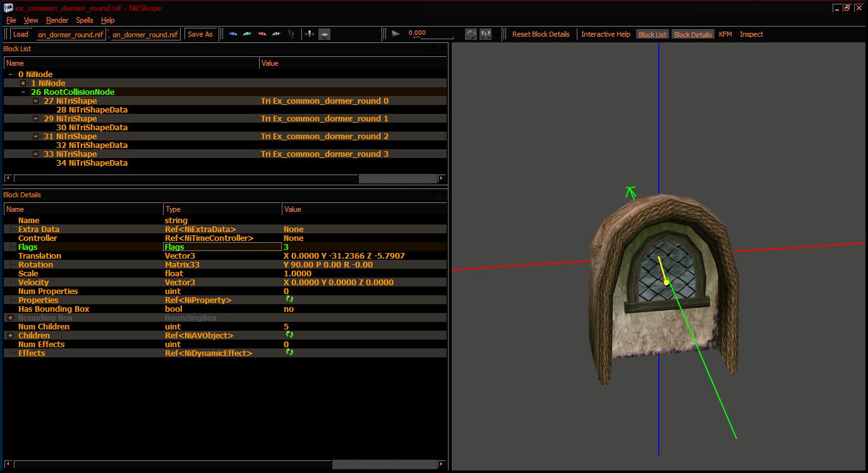This screenshot has width=868, height=473.
Task: Click the arrows icon left of the diamond icon
Action: (310, 34)
